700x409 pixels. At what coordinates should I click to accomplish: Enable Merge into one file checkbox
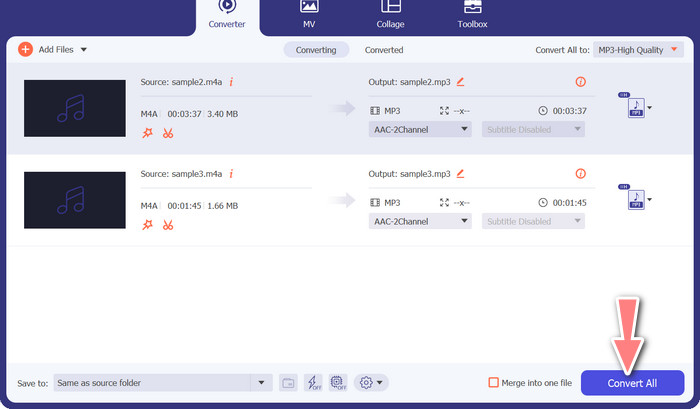tap(493, 383)
